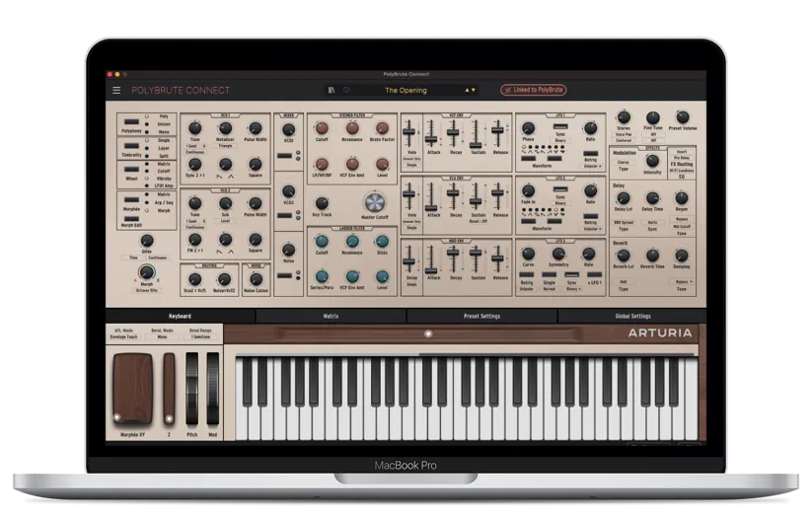812x516 pixels.
Task: Toggle the Morphée mode button
Action: [131, 199]
